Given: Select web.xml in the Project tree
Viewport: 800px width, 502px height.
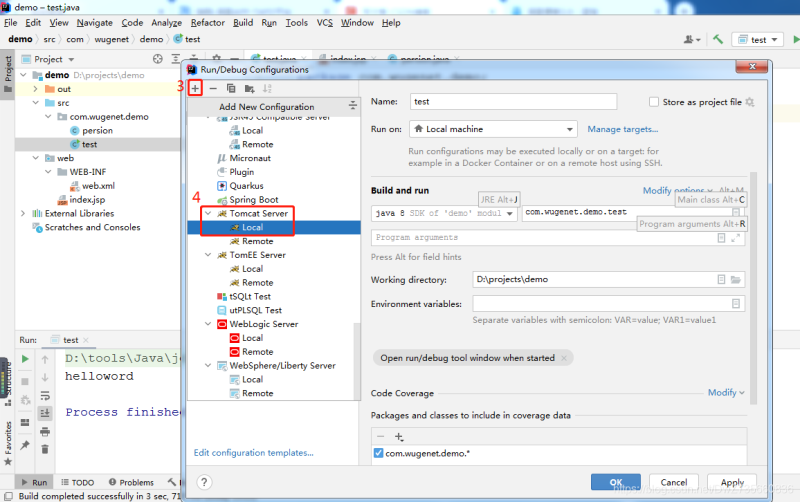Looking at the screenshot, I should click(x=98, y=186).
